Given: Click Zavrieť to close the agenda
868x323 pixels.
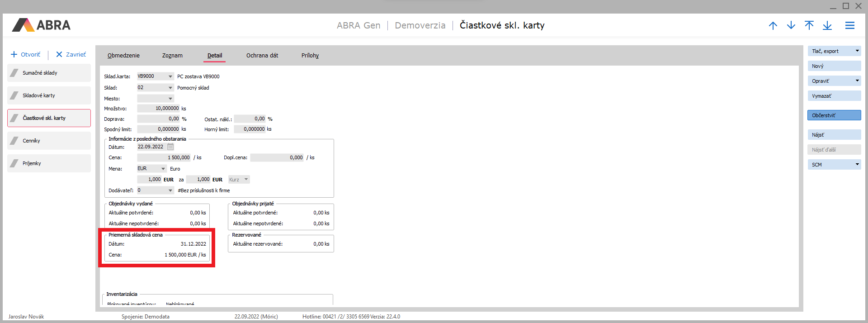Looking at the screenshot, I should click(x=71, y=55).
